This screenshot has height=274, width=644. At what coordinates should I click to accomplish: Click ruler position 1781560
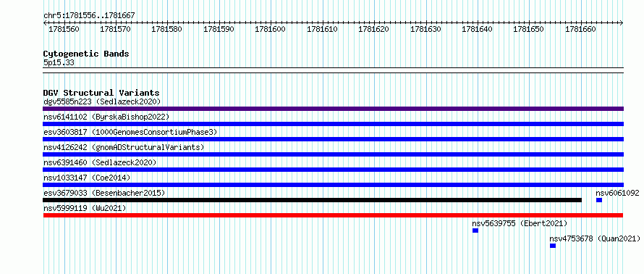[x=64, y=29]
